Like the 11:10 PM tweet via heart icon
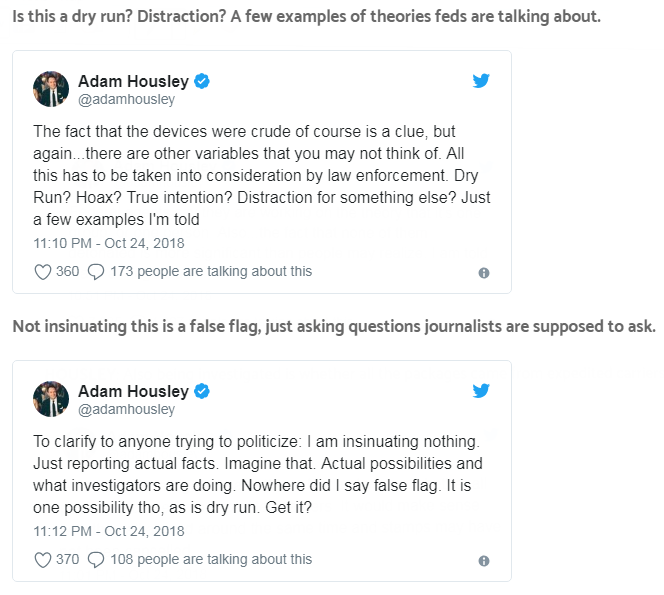664x595 pixels. click(43, 271)
